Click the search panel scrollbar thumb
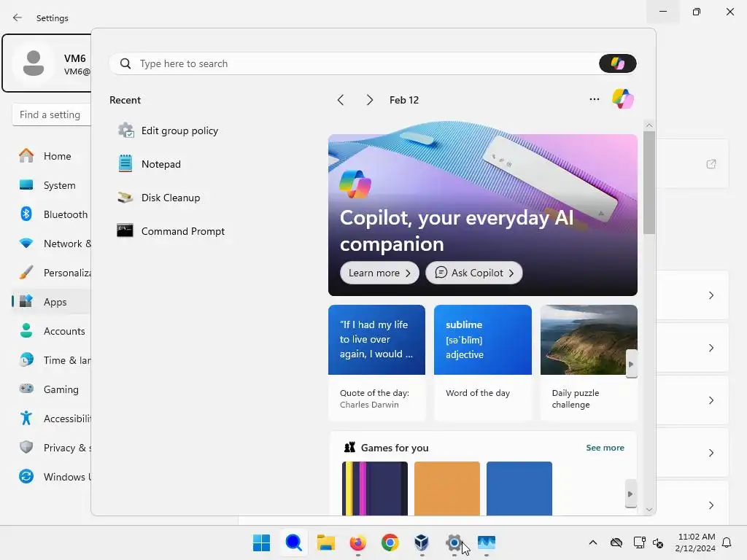Viewport: 747px width, 560px height. pos(649,182)
